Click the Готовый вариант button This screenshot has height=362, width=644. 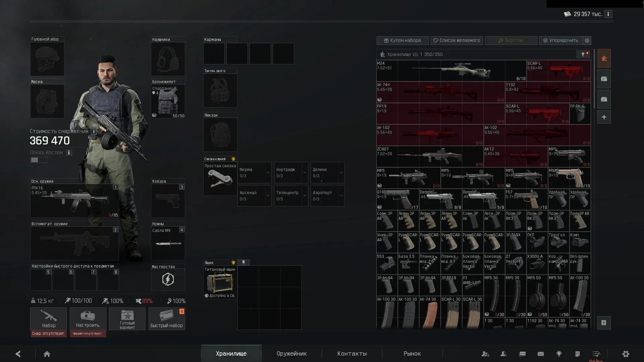tap(127, 319)
